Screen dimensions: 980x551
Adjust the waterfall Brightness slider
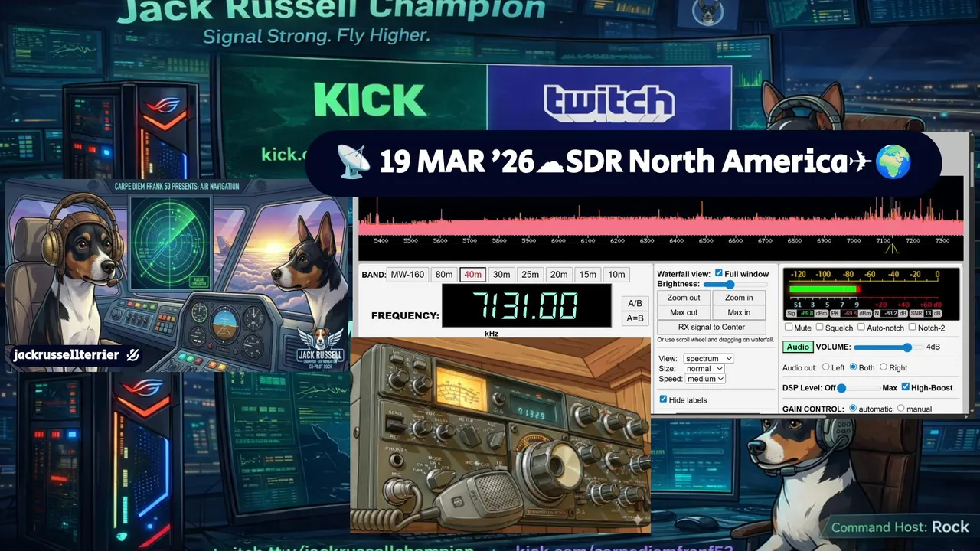point(735,284)
